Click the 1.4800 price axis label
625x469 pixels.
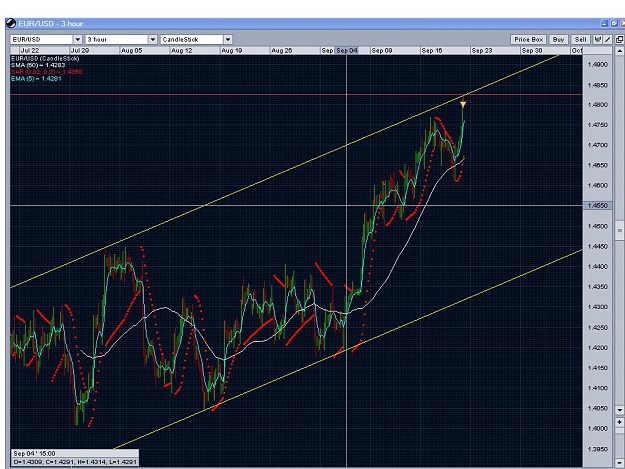[597, 105]
